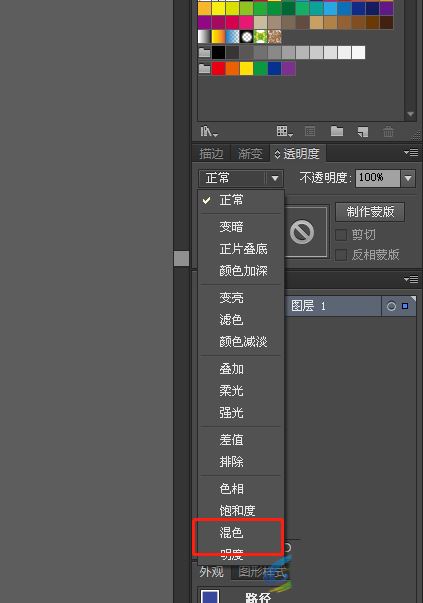
Task: Choose the white-to-black gradient swatch
Action: point(204,37)
